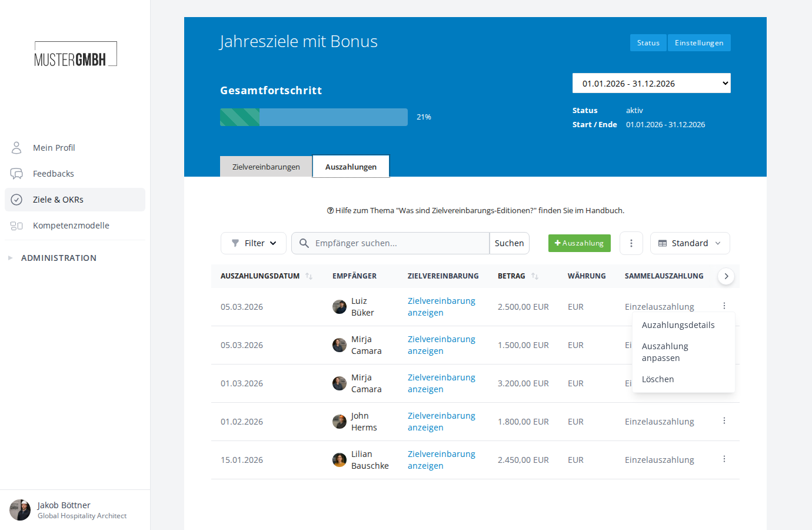Click amount 3.200,00 EUR
812x530 pixels.
point(523,383)
